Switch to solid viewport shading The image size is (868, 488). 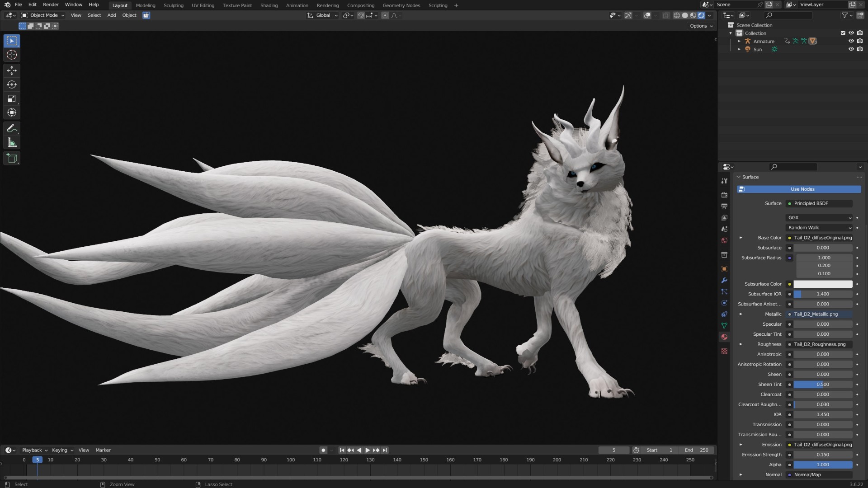tap(685, 15)
